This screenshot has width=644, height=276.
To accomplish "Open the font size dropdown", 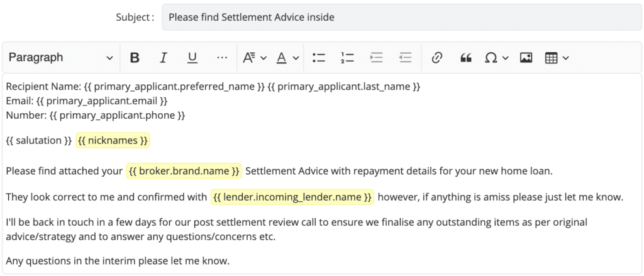I will tap(255, 58).
